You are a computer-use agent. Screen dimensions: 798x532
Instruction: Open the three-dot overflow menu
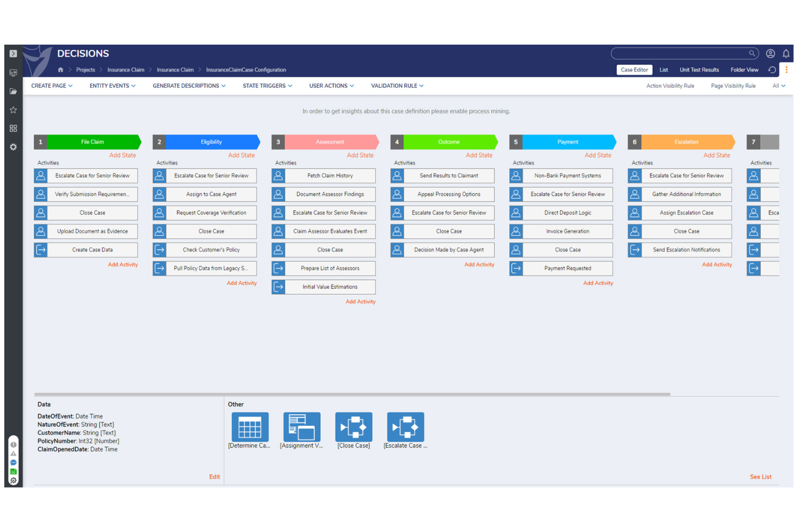(787, 70)
